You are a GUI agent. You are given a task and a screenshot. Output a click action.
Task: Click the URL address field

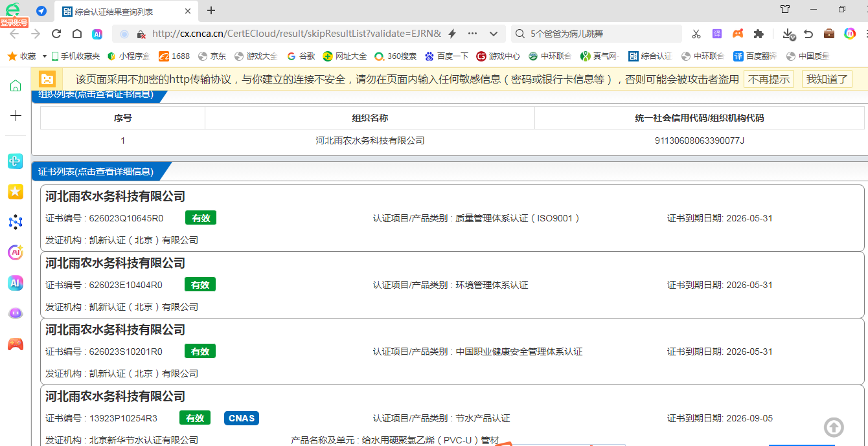coord(296,34)
